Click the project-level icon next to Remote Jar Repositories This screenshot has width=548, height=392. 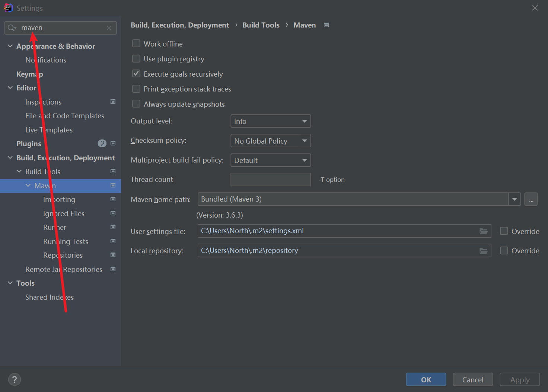point(113,269)
